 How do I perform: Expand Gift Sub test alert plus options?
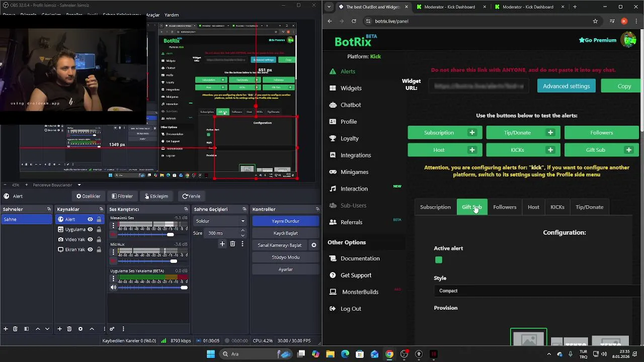628,150
